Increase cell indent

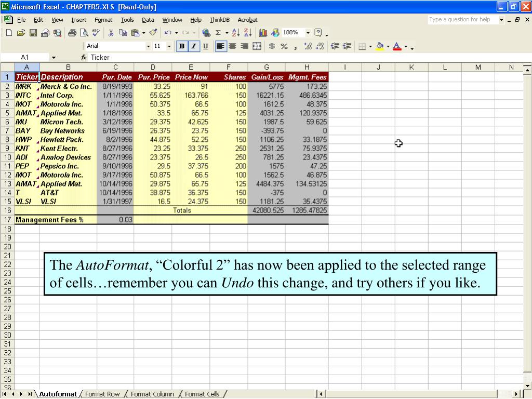click(347, 46)
